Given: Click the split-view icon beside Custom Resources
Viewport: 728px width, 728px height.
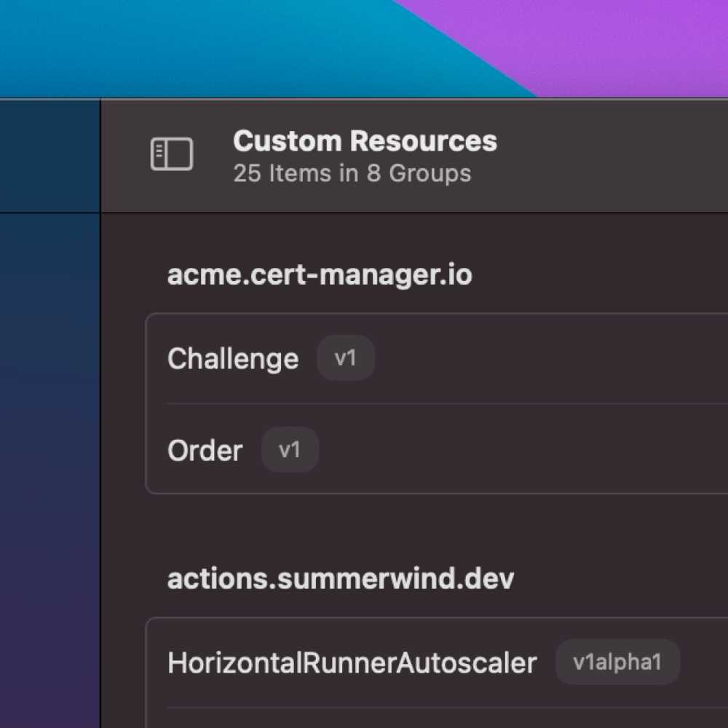Looking at the screenshot, I should (172, 153).
